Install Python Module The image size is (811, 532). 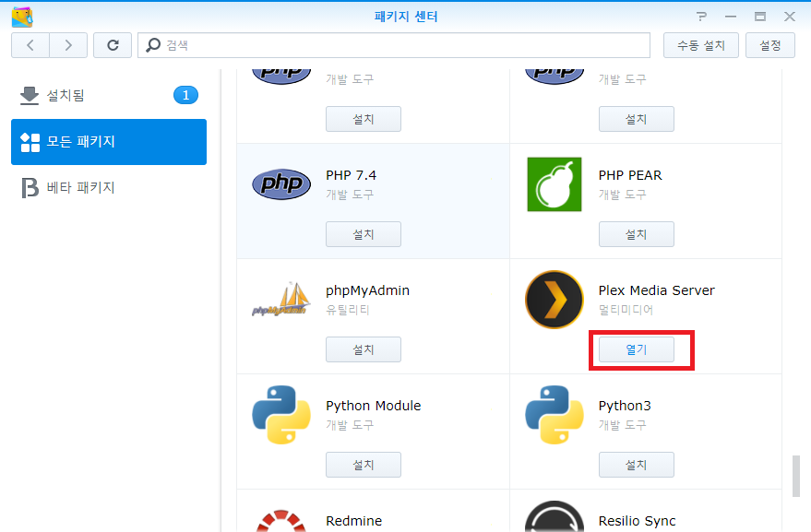[x=364, y=465]
